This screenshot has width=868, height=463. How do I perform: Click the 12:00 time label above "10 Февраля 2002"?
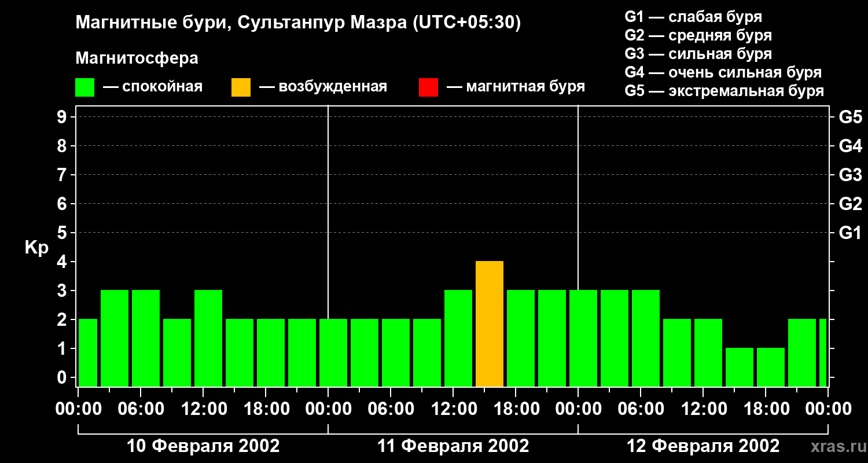(x=203, y=409)
